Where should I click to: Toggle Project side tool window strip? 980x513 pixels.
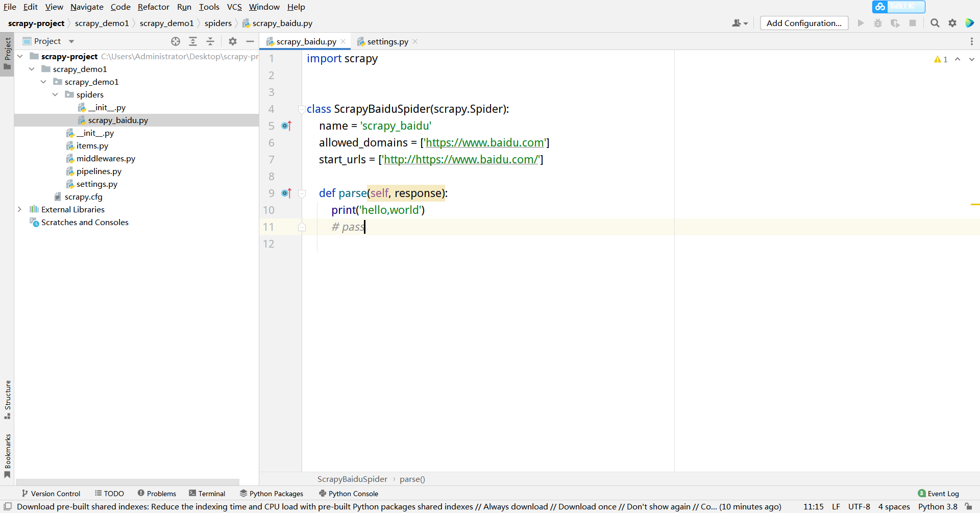point(7,54)
